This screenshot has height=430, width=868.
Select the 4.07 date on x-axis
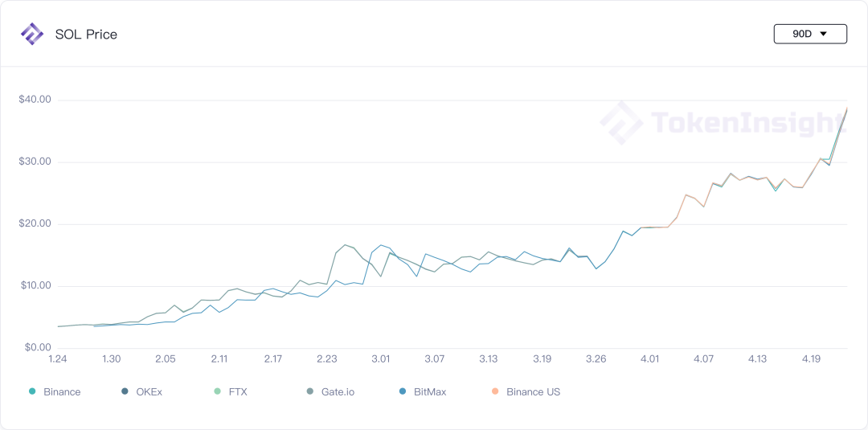coord(704,359)
